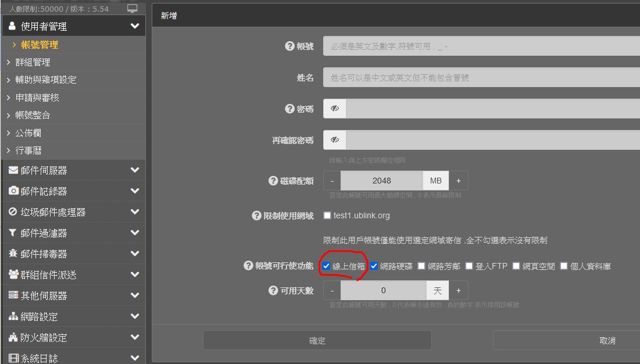Toggle the eye icon in 再確認密碼 field
This screenshot has width=640, height=364.
tap(335, 140)
